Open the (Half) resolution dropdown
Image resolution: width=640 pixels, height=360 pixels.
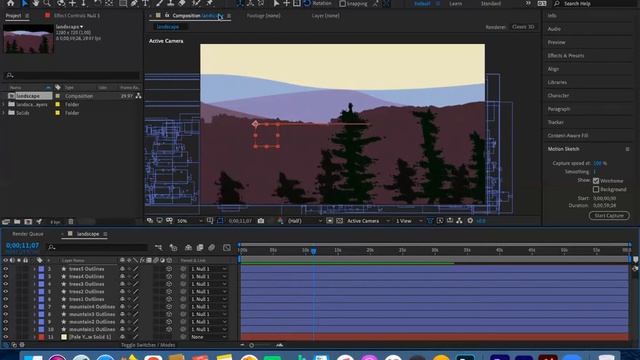pos(304,221)
